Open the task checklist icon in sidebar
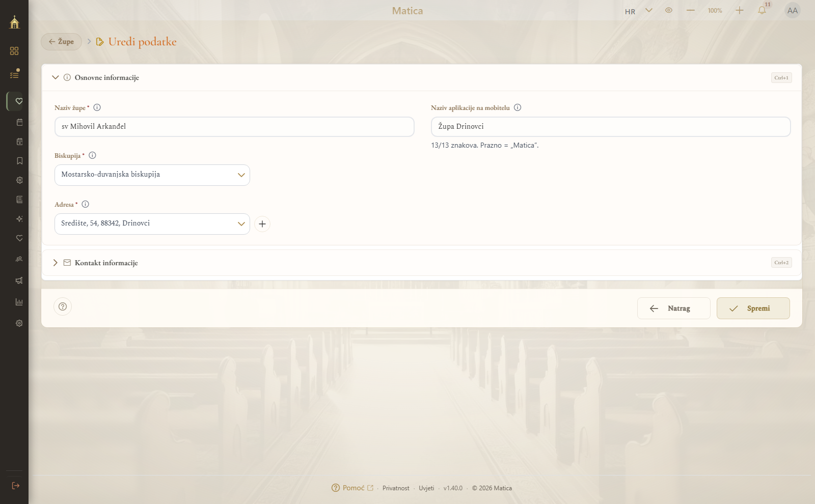 point(14,74)
